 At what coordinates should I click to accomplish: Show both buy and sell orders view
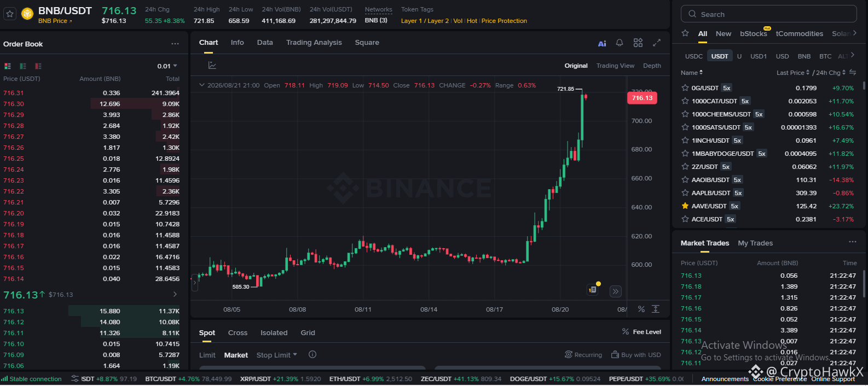[8, 66]
